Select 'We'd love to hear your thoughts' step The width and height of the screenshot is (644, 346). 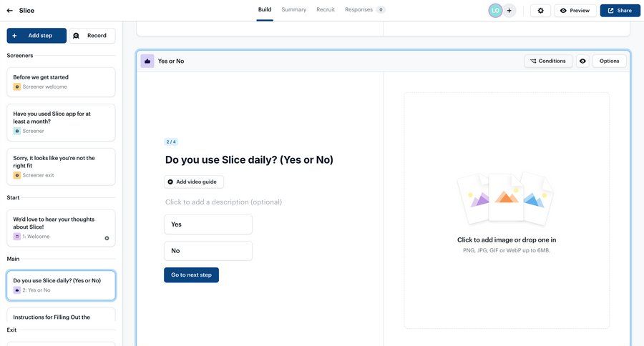coord(61,228)
